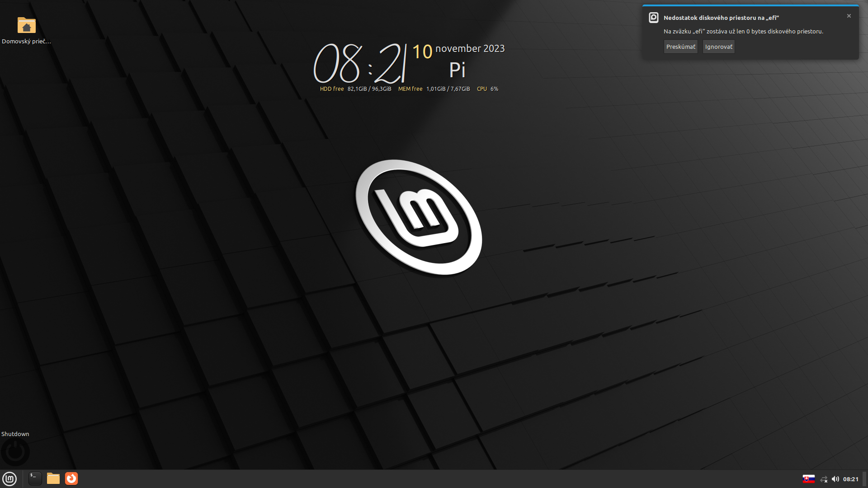Open the panel clock calendar at 08:21
Viewport: 868px width, 488px height.
[x=850, y=479]
